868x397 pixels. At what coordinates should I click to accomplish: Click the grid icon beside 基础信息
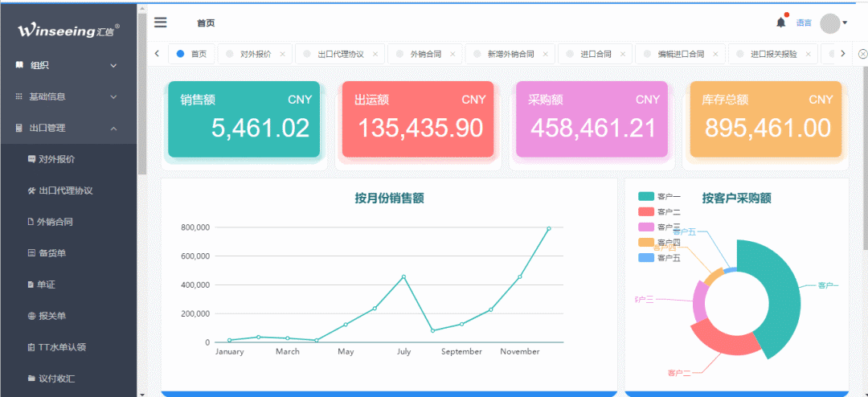tap(19, 96)
